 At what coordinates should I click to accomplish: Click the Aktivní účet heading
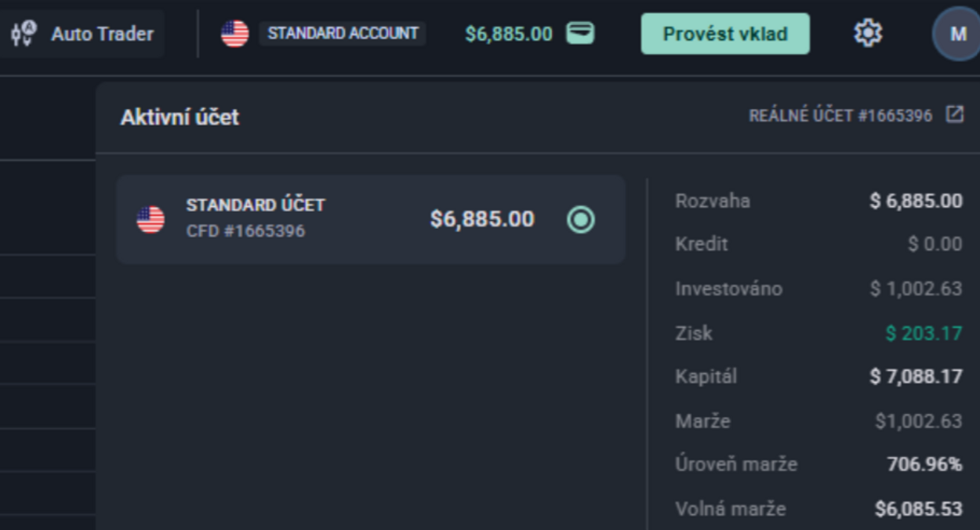tap(180, 118)
